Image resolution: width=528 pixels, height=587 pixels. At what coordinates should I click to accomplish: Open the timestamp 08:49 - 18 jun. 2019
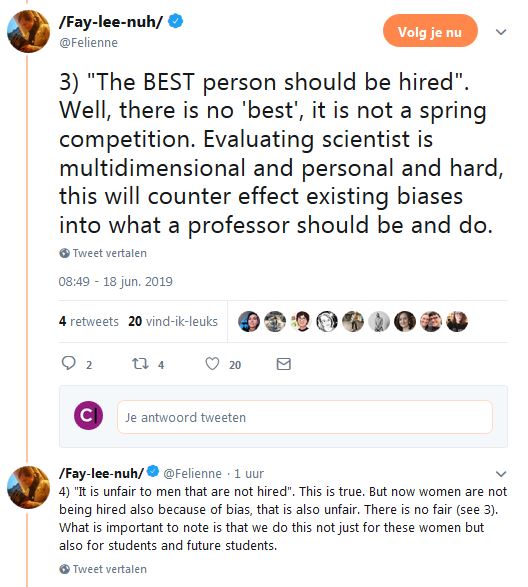click(x=115, y=282)
